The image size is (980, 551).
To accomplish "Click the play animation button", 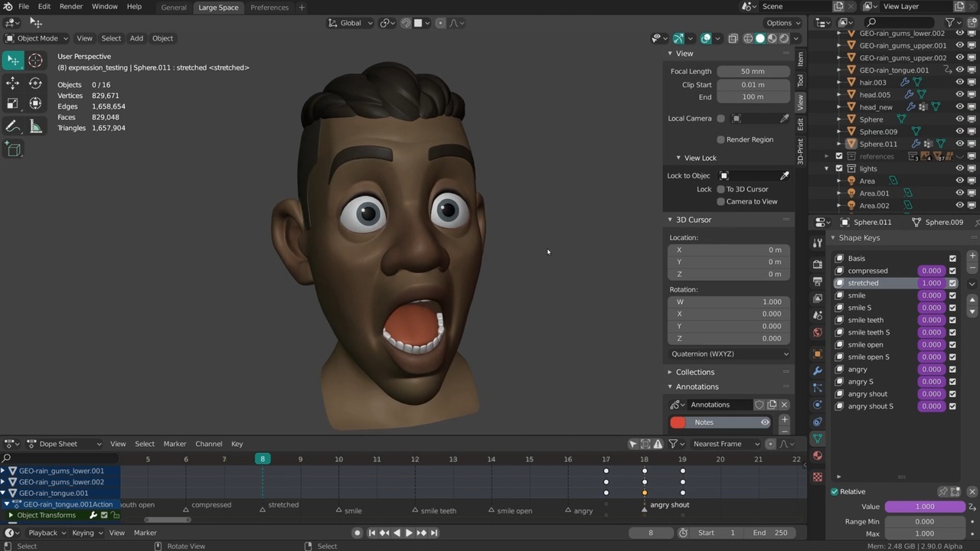I will click(x=408, y=533).
